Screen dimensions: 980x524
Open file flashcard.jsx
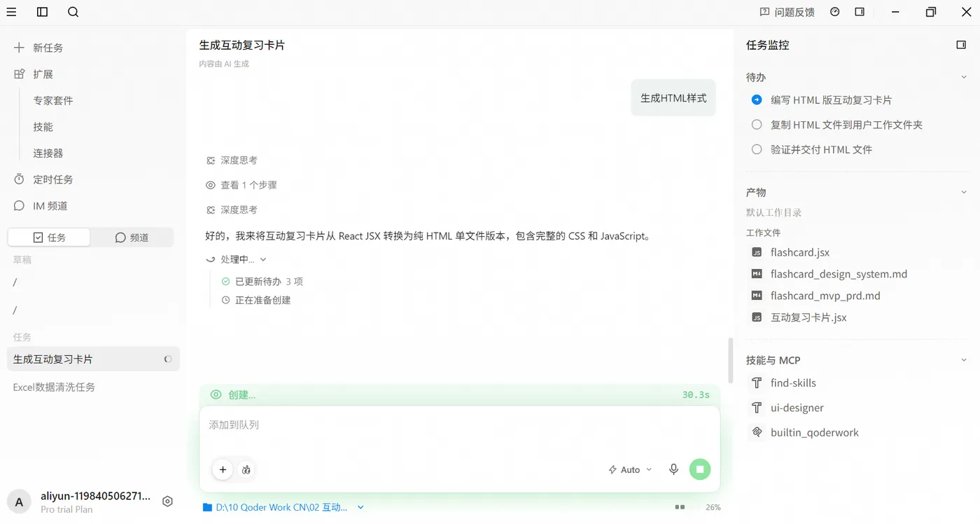pos(800,252)
